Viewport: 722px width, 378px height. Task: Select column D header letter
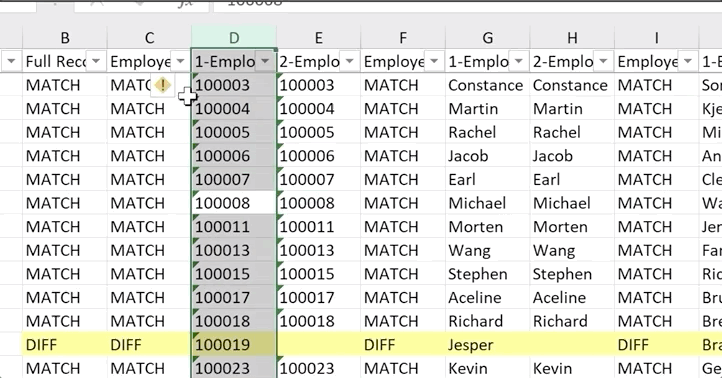coord(234,38)
